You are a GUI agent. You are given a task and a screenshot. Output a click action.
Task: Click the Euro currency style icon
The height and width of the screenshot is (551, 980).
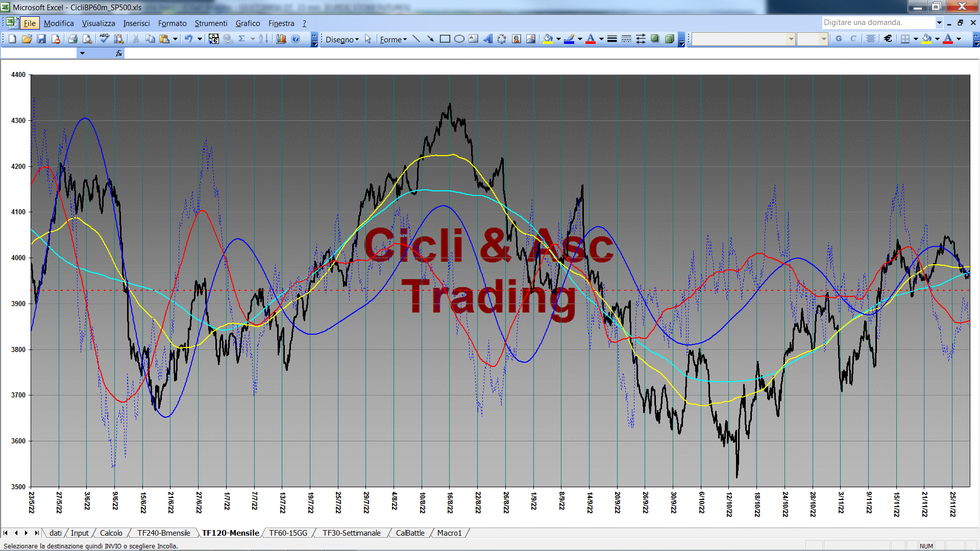888,39
